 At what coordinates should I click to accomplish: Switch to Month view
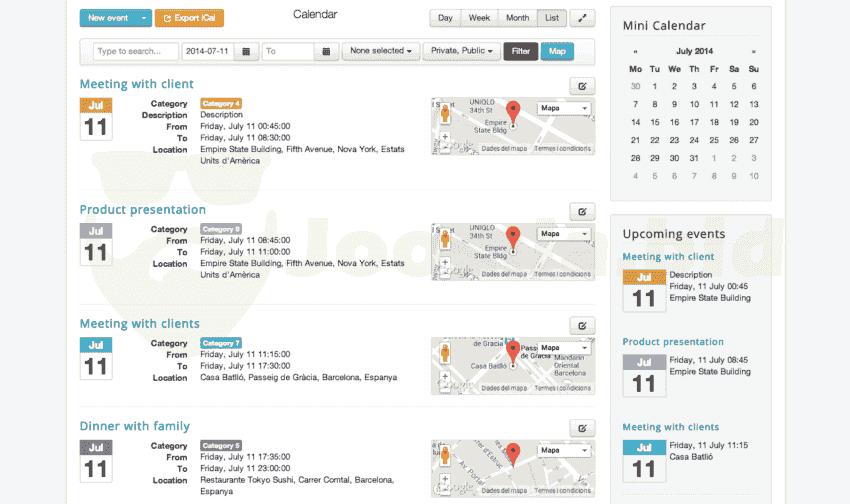tap(517, 18)
